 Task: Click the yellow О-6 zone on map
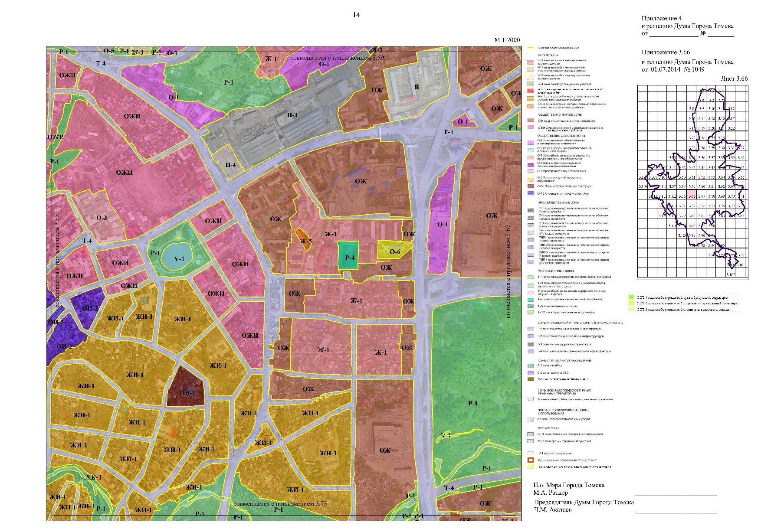[393, 249]
